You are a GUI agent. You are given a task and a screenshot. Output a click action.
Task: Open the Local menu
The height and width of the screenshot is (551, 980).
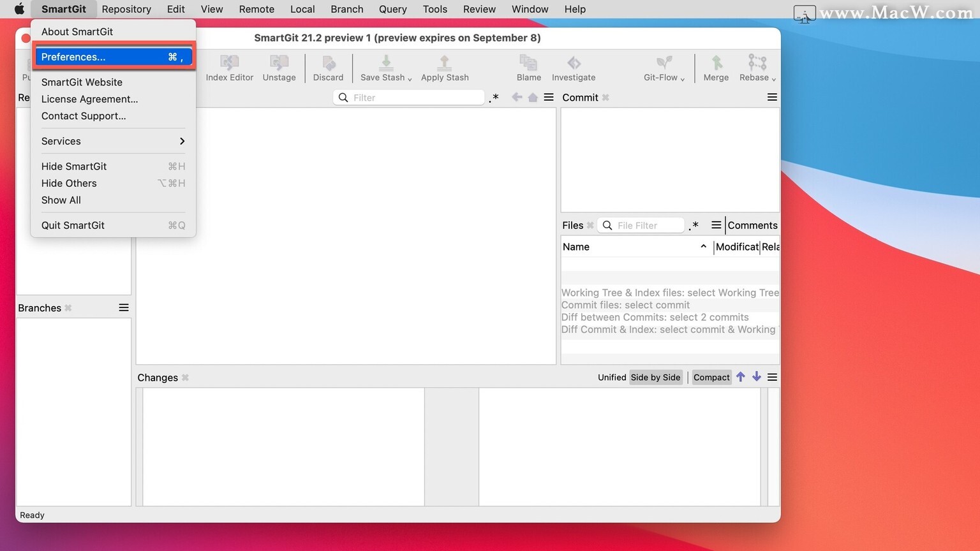point(302,9)
